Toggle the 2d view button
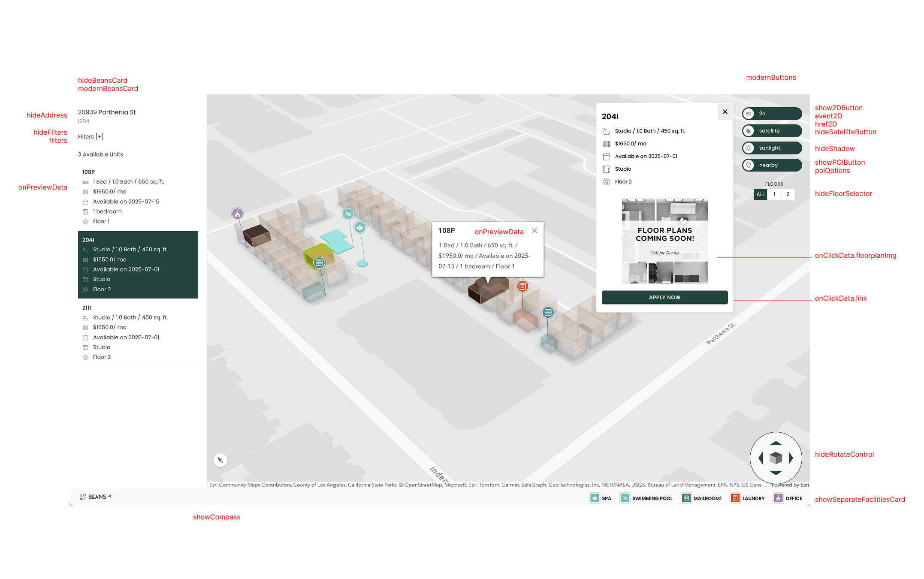Viewport: 924px width, 579px height. tap(772, 114)
